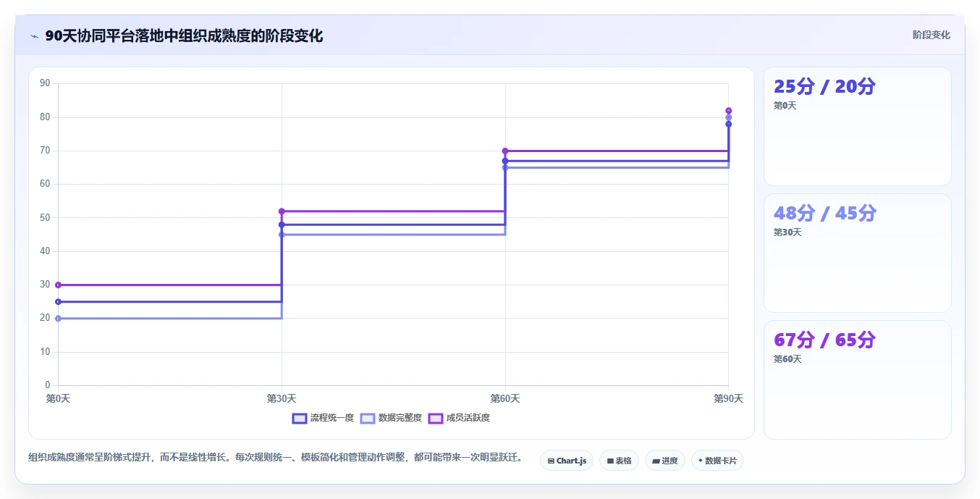The height and width of the screenshot is (499, 980).
Task: Click 成员活跃度 data point at 第0天 (30)
Action: (x=58, y=285)
